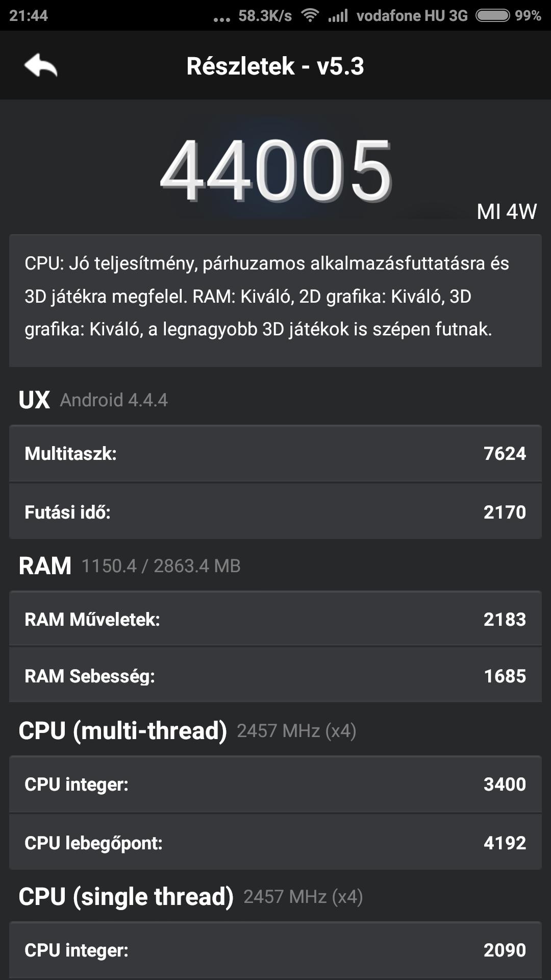Image resolution: width=551 pixels, height=980 pixels.
Task: Select the CPU lebegőpont row
Action: click(275, 842)
